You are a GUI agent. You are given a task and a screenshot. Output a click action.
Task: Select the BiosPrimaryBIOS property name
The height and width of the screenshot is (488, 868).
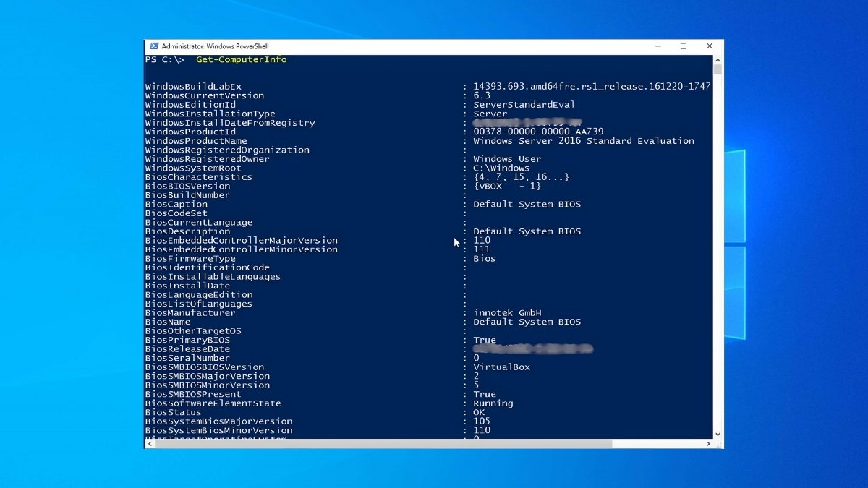pos(188,340)
